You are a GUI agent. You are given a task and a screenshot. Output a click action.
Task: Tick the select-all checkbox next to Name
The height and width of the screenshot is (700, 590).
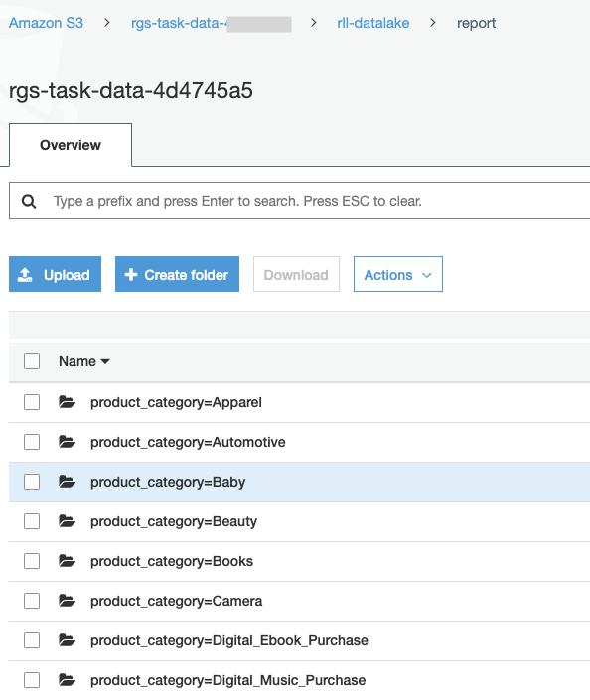(32, 361)
